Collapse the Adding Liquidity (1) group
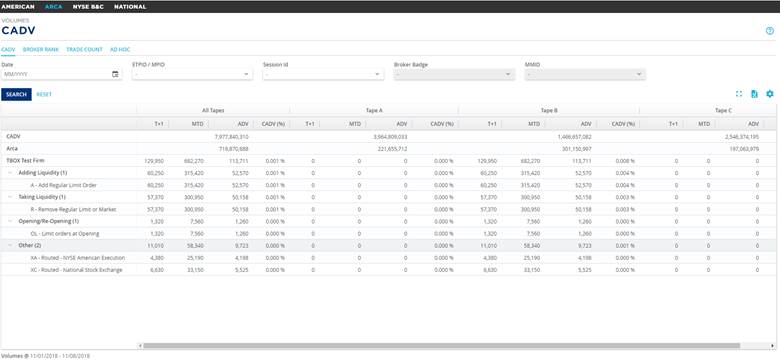This screenshot has height=360, width=780. [10, 173]
